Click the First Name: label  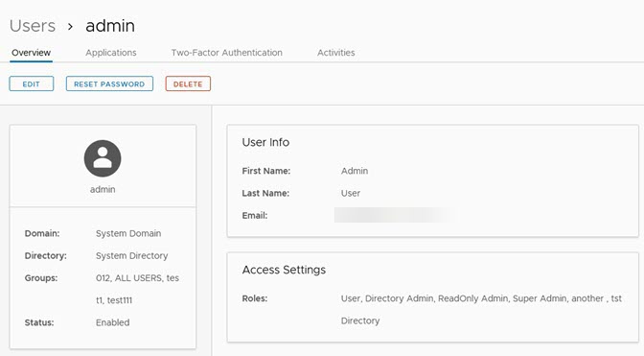click(266, 171)
